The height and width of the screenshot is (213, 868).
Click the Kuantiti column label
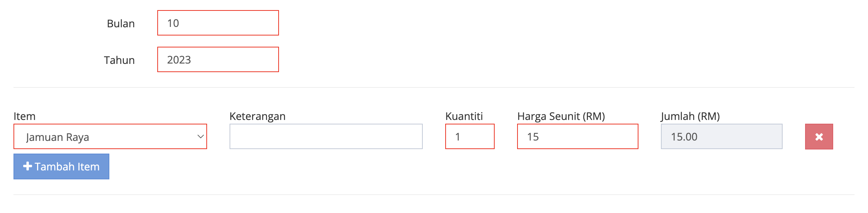click(464, 116)
